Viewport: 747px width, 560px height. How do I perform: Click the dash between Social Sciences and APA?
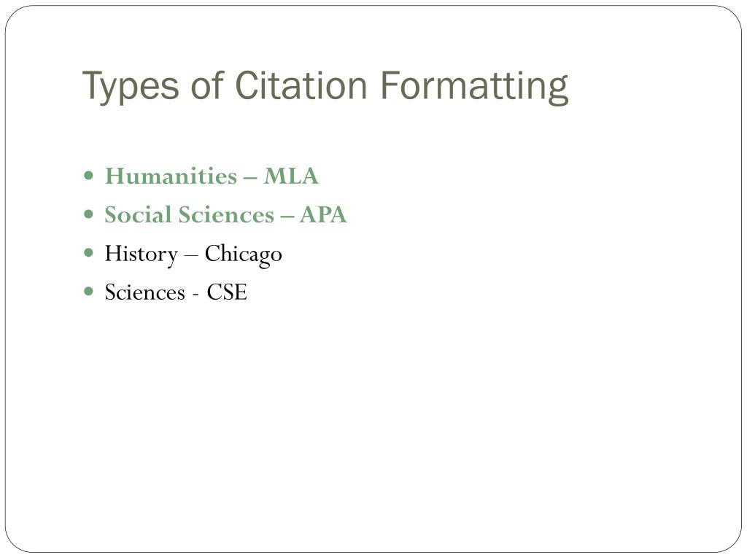287,217
